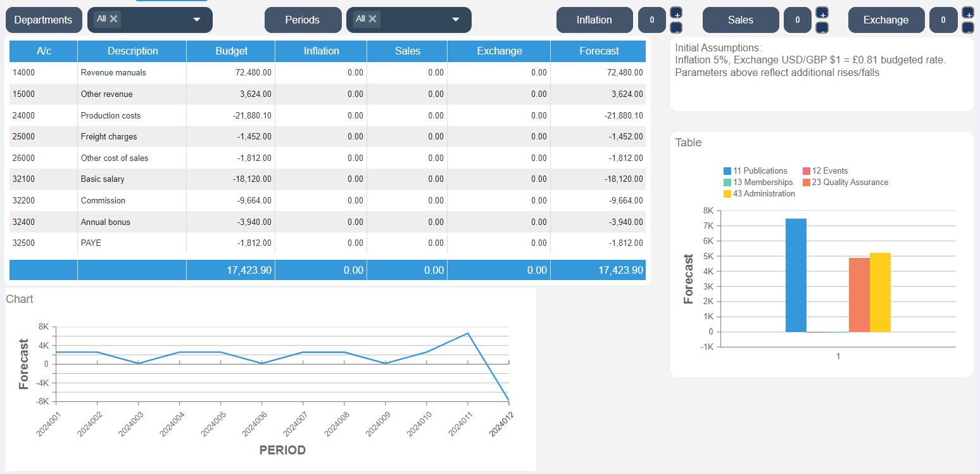Sort by the Budget column header
980x474 pixels.
231,51
